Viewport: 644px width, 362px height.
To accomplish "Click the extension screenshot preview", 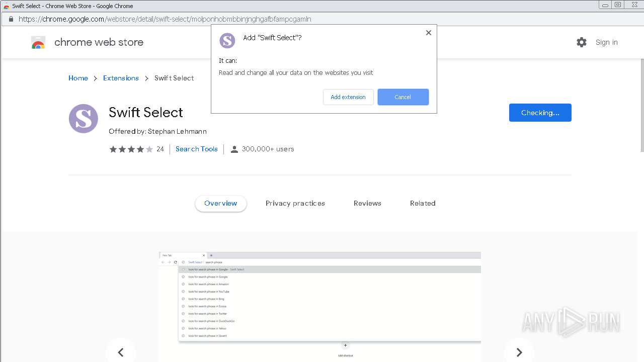I will click(x=320, y=307).
